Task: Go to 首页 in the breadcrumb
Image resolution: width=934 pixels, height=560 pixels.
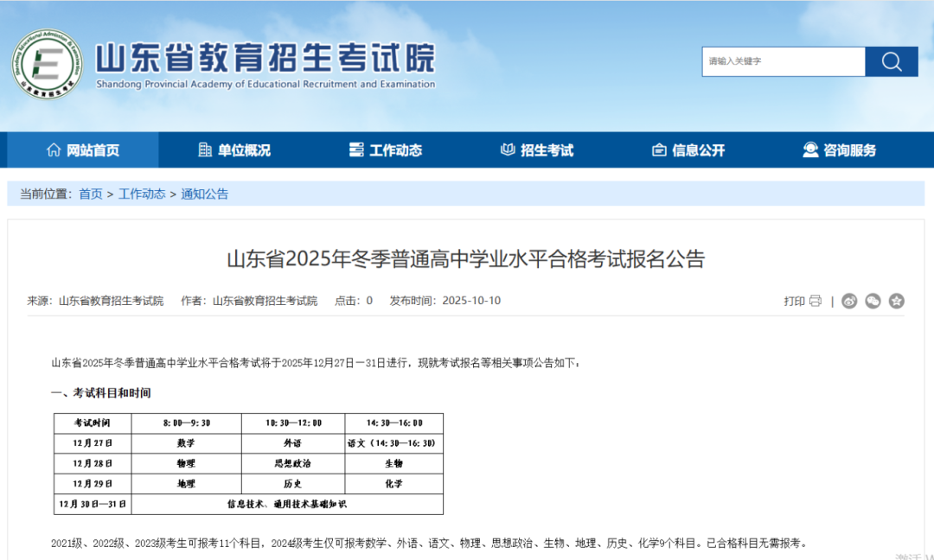Action: 90,194
